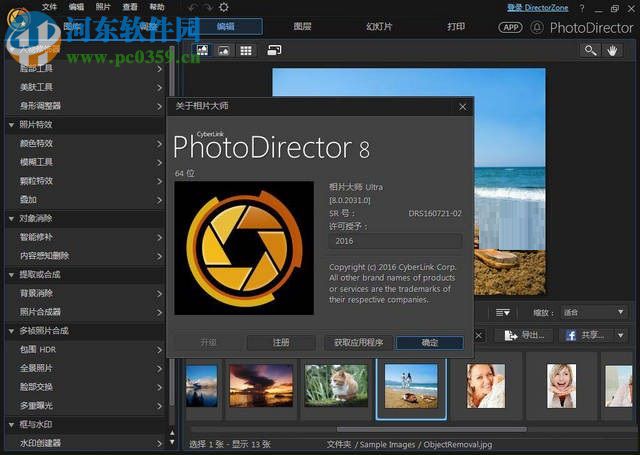This screenshot has height=455, width=640.
Task: Open the 身形调整器 tool
Action: (x=85, y=106)
